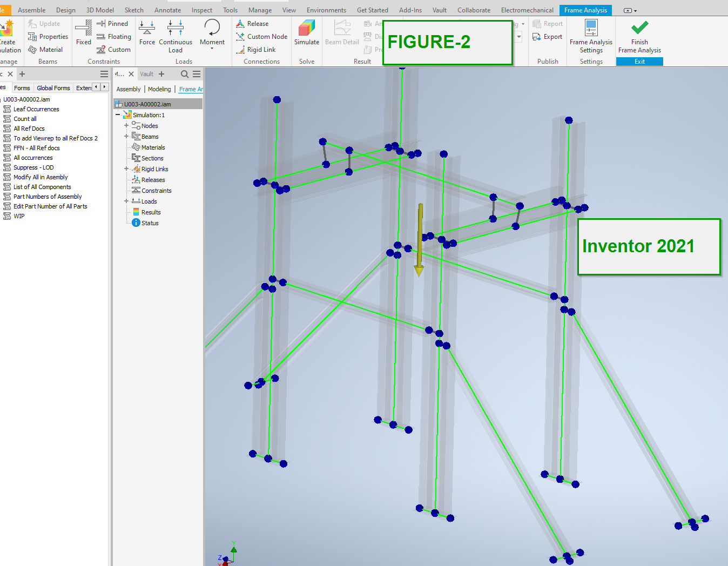Close the iLogic panel
The image size is (728, 566).
pyautogui.click(x=9, y=74)
